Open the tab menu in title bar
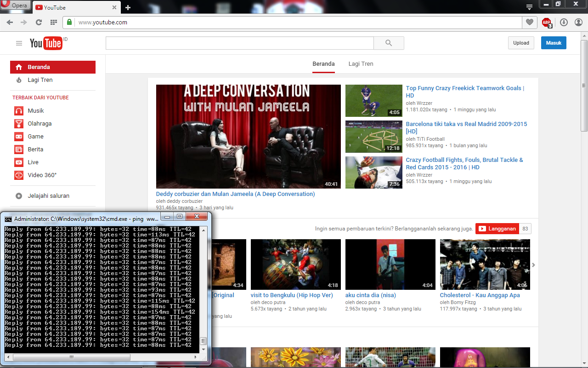Viewport: 588px width, 368px height. pos(529,7)
